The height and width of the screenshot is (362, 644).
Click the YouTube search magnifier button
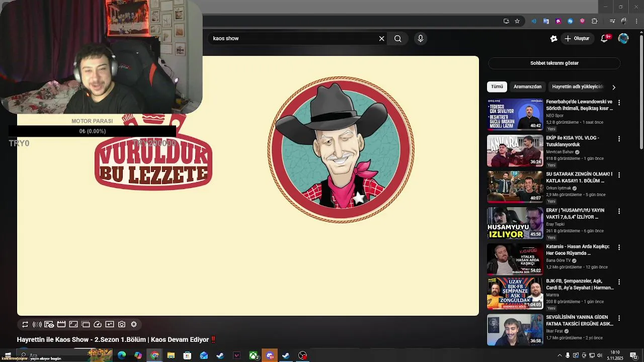[397, 38]
